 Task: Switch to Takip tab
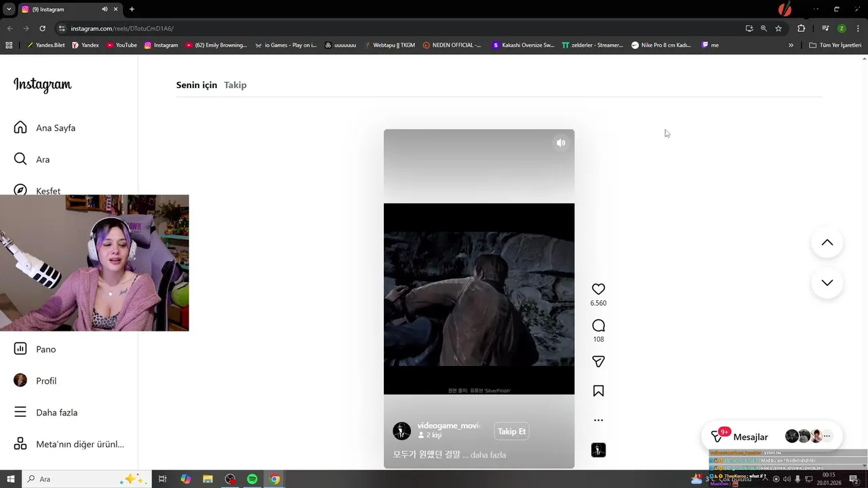(235, 85)
